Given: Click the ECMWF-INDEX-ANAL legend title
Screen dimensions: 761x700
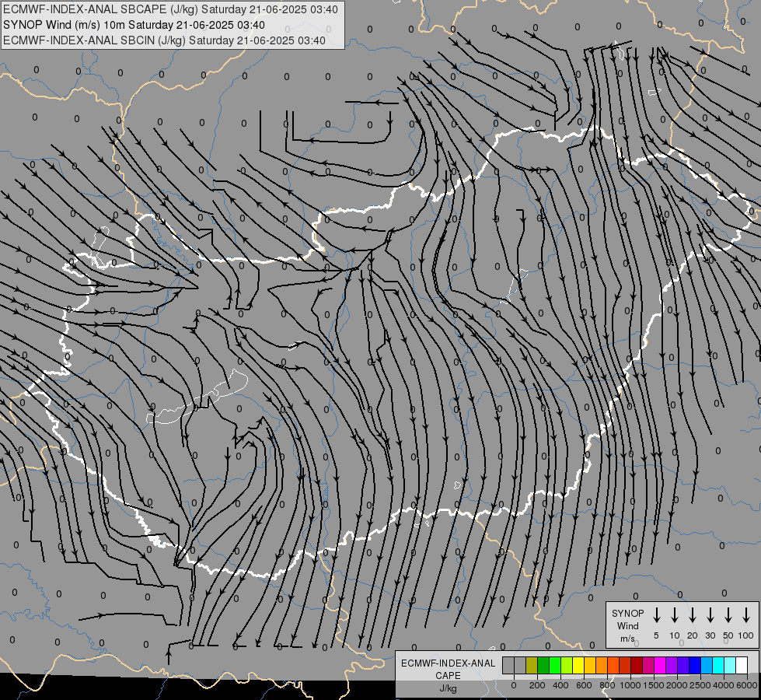Looking at the screenshot, I should 449,663.
